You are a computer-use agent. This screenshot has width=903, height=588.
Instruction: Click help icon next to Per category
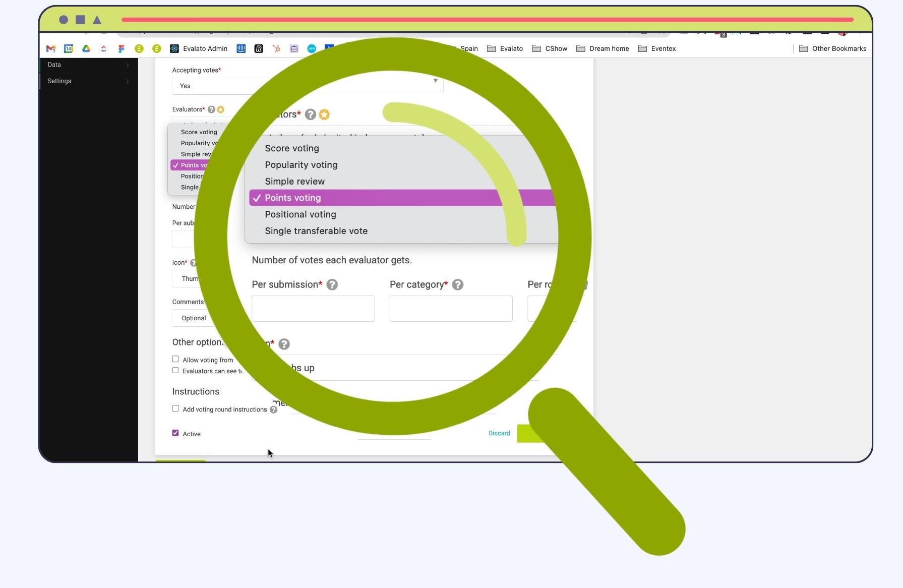coord(457,284)
